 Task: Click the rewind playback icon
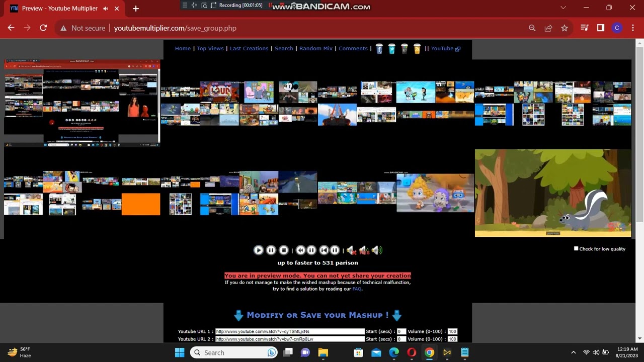point(300,250)
